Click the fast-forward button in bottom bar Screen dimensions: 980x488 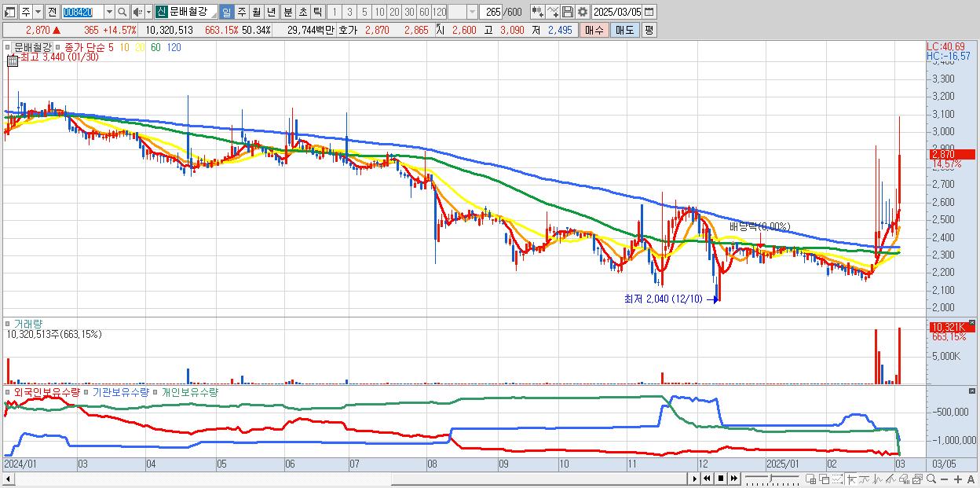(734, 479)
